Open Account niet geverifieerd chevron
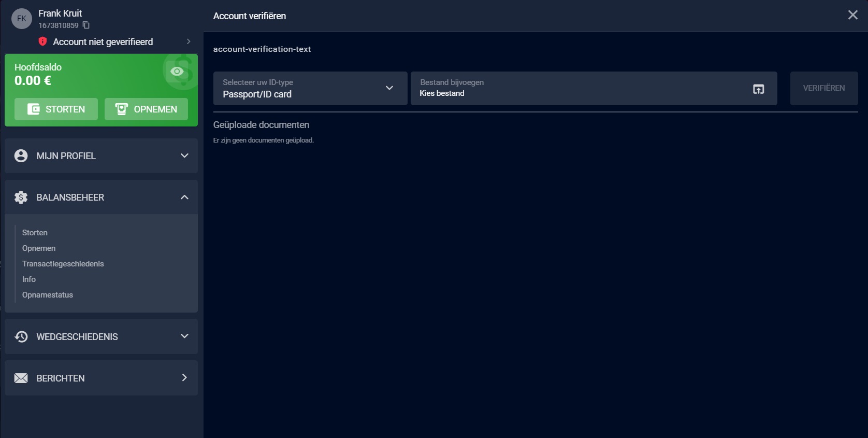The height and width of the screenshot is (438, 868). [x=189, y=41]
